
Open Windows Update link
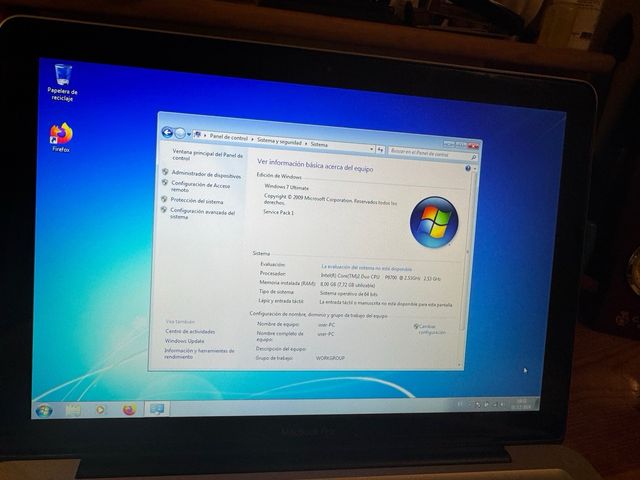coord(184,341)
